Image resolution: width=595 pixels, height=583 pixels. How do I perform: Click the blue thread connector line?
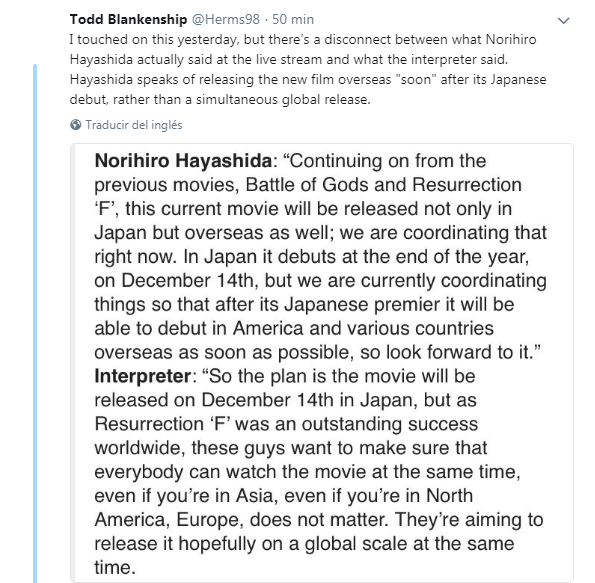(x=35, y=323)
